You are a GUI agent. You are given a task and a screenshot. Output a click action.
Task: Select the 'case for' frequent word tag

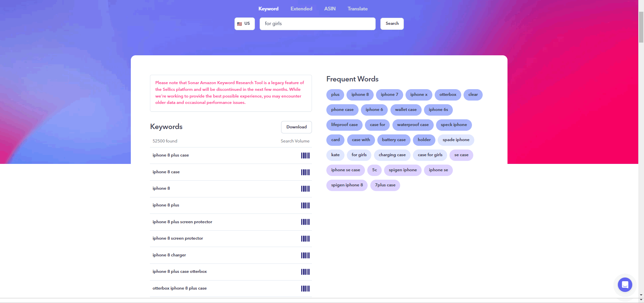click(x=377, y=125)
